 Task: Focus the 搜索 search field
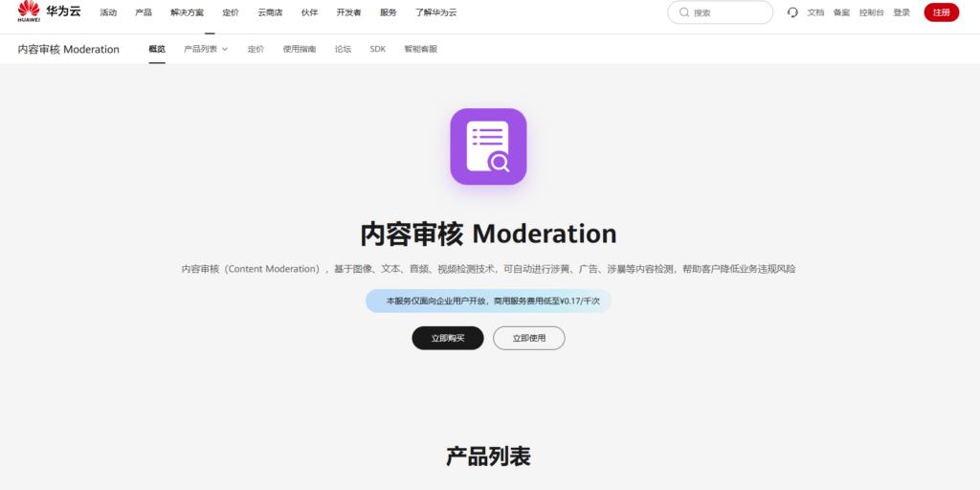coord(720,12)
